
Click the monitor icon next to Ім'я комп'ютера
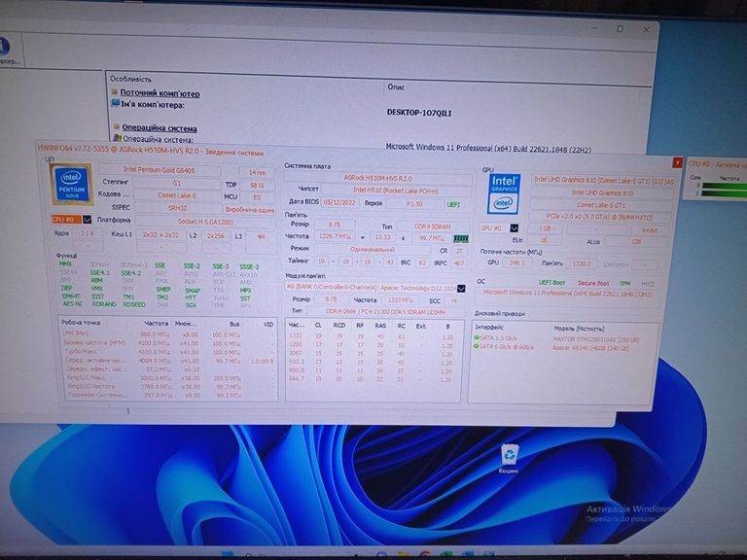(116, 104)
